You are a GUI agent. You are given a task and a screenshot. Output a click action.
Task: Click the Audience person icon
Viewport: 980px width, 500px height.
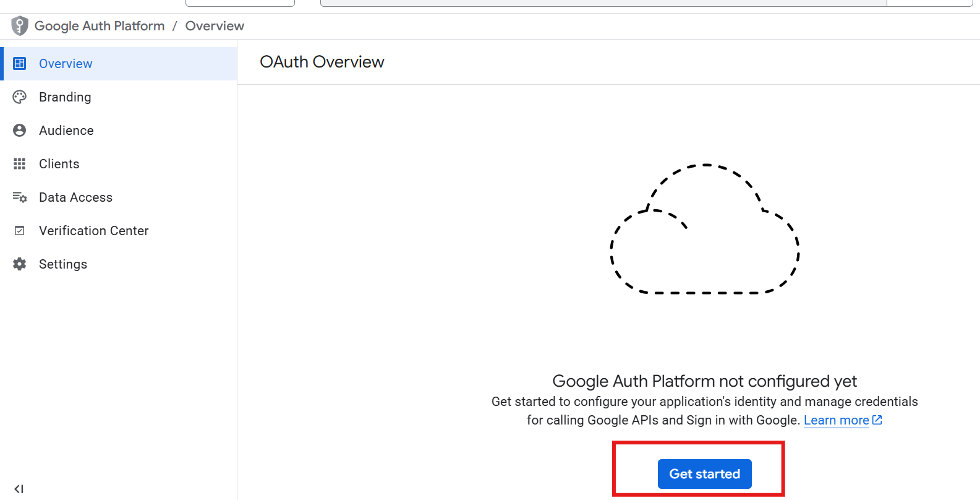tap(20, 131)
